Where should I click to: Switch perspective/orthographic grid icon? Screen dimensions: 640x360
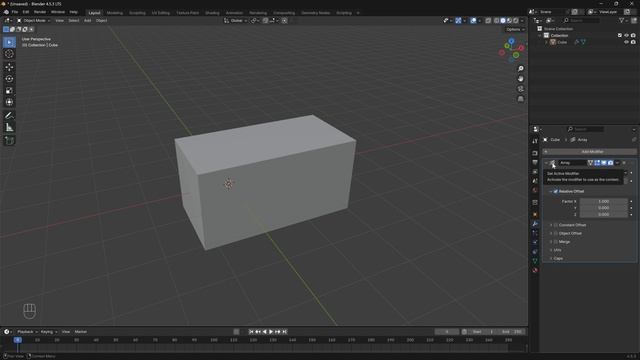click(520, 99)
